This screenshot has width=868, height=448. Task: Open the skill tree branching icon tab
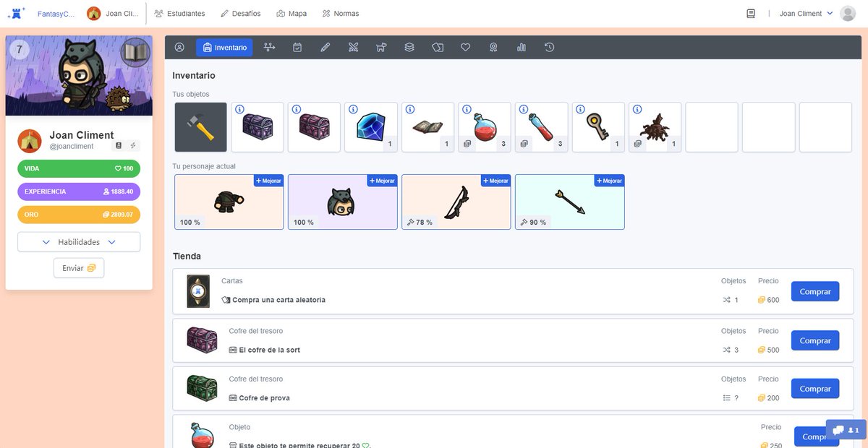click(x=270, y=48)
